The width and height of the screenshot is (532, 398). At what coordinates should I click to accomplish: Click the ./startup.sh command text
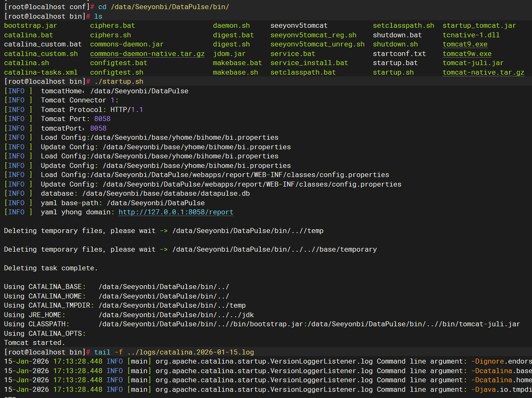point(119,82)
